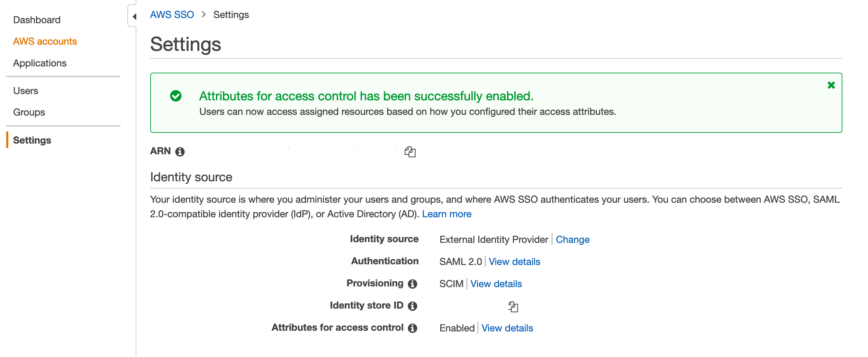
Task: Collapse the navigation sidebar with the arrow
Action: pyautogui.click(x=134, y=15)
